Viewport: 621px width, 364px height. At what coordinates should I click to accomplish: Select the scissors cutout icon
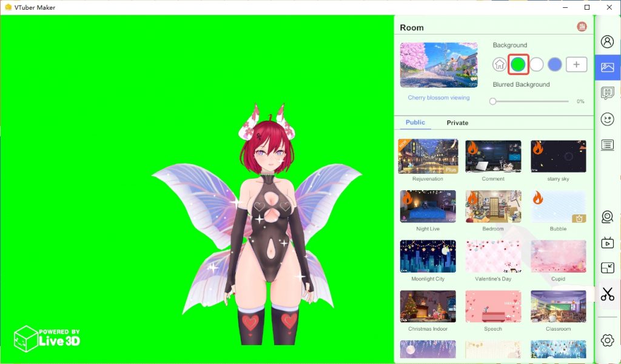pyautogui.click(x=607, y=294)
